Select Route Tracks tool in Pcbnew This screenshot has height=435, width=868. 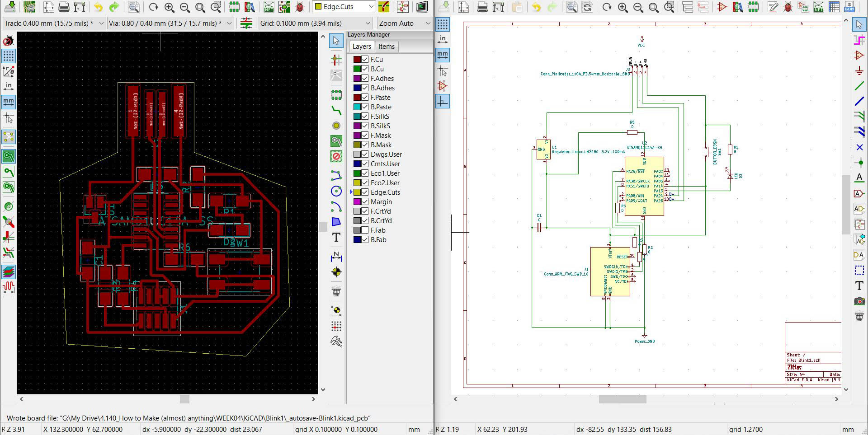coord(336,110)
